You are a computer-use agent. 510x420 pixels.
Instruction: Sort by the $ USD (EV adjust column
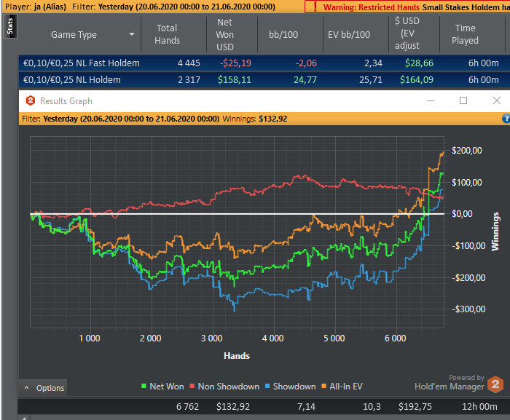click(407, 33)
